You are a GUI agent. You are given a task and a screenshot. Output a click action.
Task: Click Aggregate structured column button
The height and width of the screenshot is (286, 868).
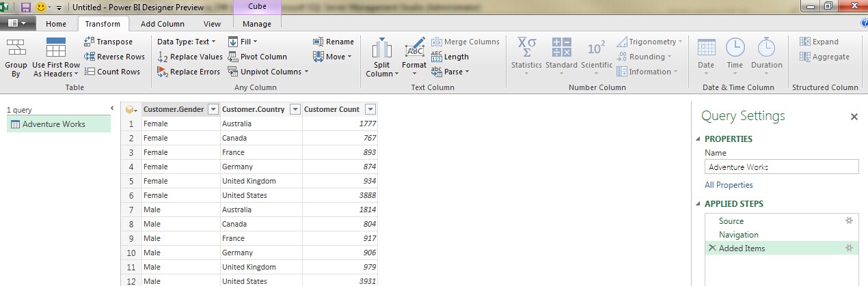[x=824, y=57]
